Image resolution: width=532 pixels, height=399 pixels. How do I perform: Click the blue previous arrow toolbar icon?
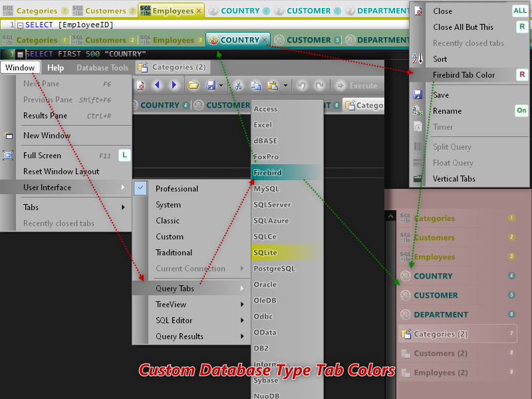coord(157,85)
